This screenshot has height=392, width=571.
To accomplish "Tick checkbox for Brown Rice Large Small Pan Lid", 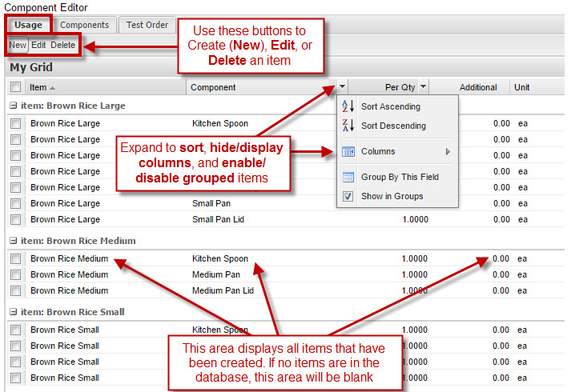I will [15, 219].
